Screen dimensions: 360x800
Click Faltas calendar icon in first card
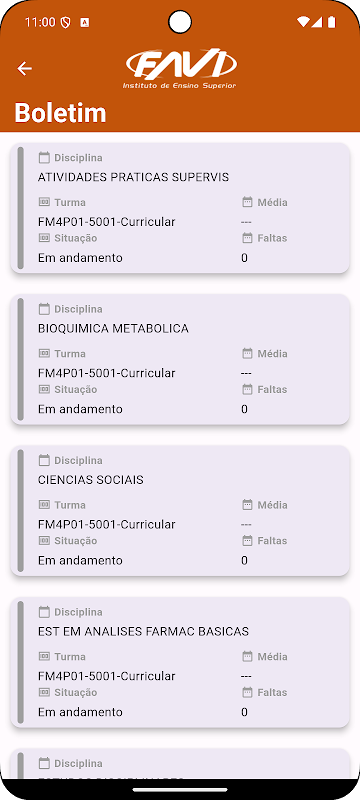pyautogui.click(x=247, y=238)
